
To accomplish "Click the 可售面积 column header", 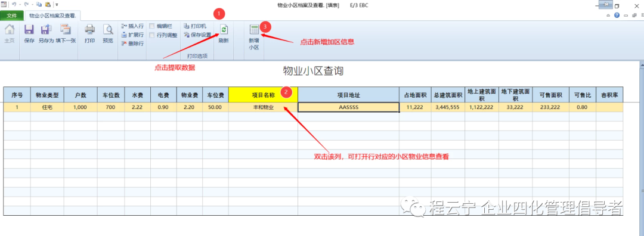I will [551, 95].
